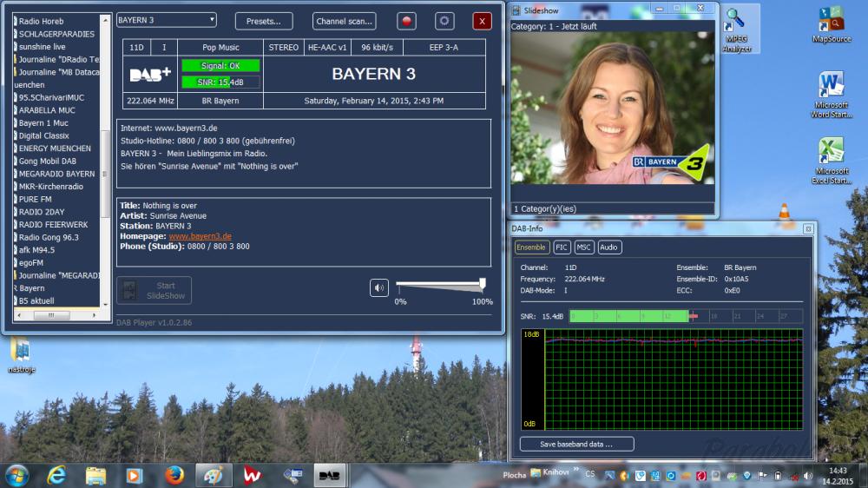Select 95.5CharivariMUC station

51,97
